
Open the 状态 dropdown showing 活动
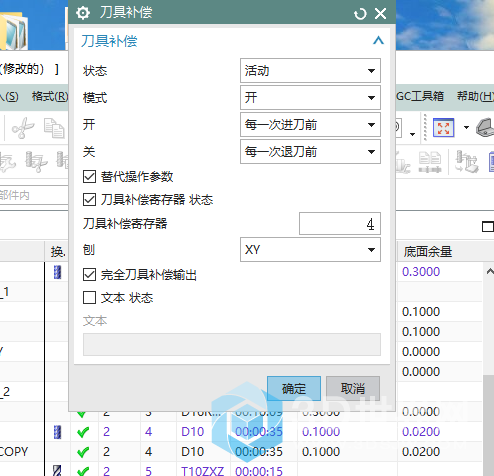(x=310, y=71)
